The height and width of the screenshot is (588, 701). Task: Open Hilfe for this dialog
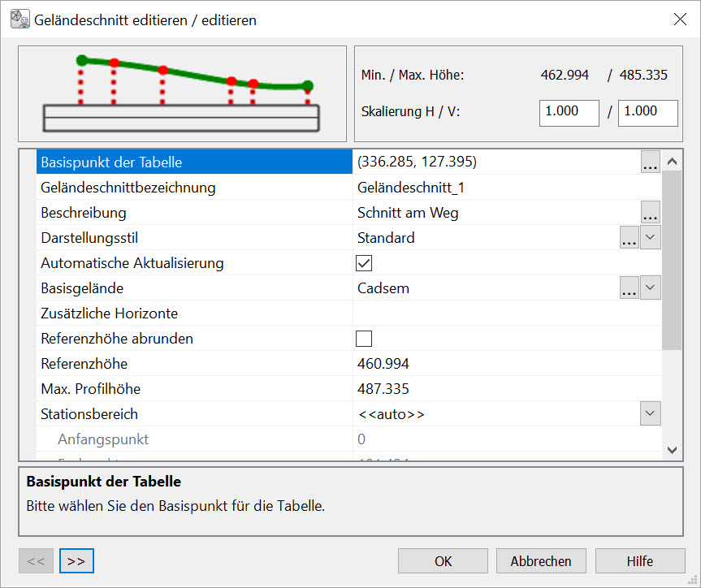(x=639, y=561)
